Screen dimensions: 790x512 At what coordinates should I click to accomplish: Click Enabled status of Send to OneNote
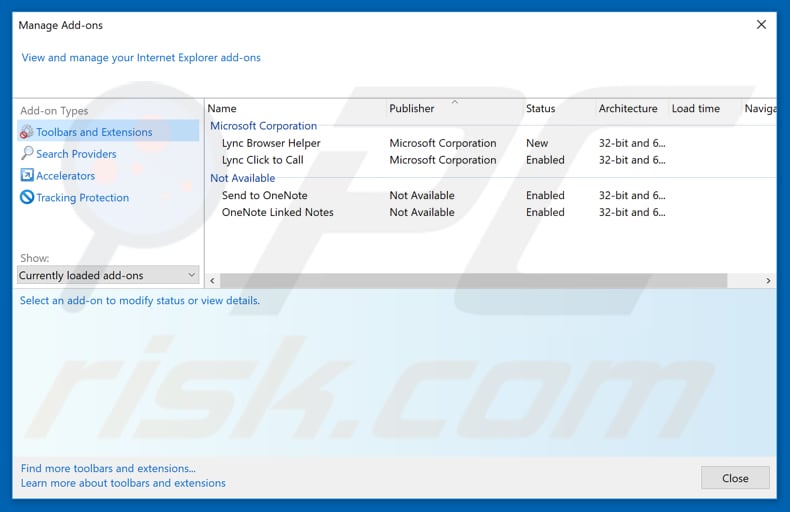[x=545, y=196]
